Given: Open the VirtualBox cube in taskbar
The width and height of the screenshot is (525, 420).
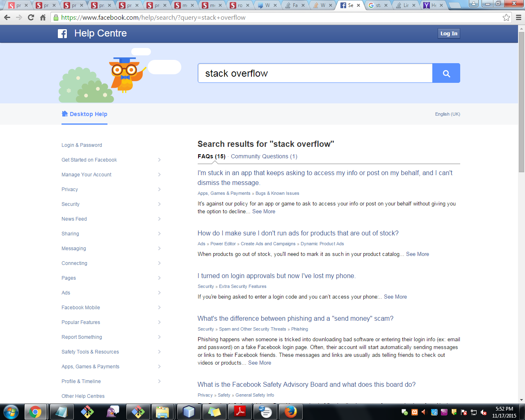Looking at the screenshot, I should click(188, 411).
